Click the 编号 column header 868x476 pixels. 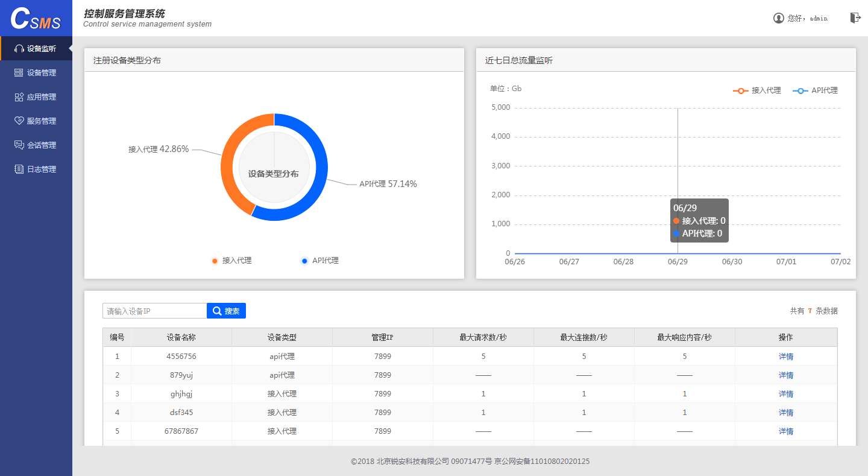point(117,337)
